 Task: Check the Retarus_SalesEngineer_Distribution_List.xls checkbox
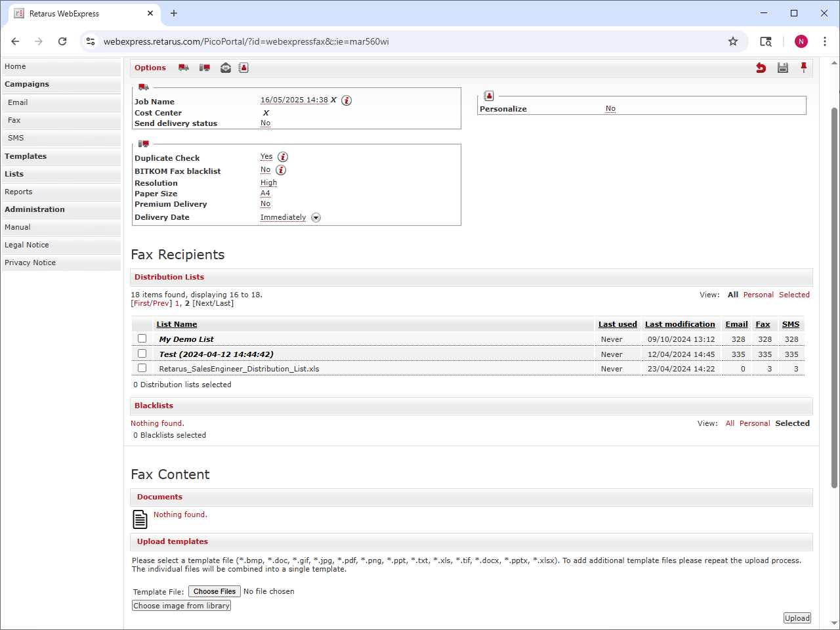point(142,368)
